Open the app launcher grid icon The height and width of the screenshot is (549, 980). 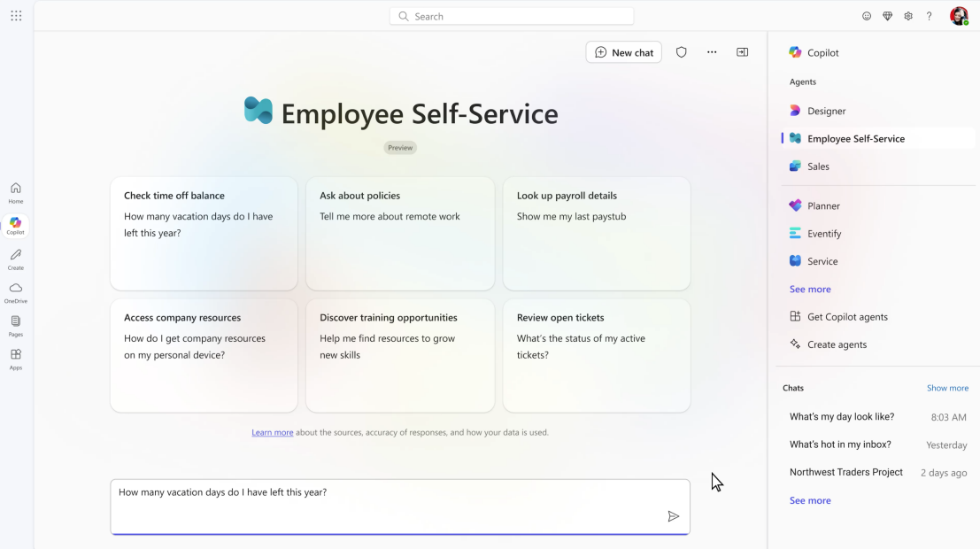(16, 16)
